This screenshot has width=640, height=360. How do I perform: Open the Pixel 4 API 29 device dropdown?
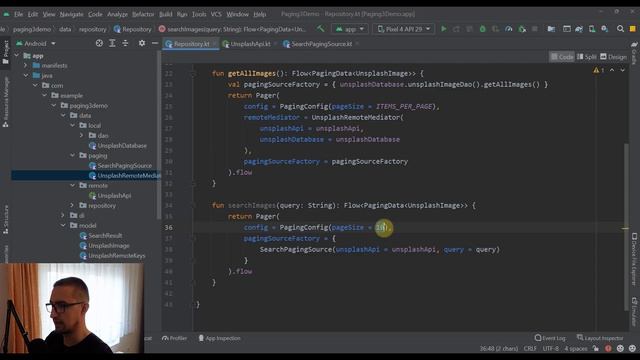pos(404,29)
